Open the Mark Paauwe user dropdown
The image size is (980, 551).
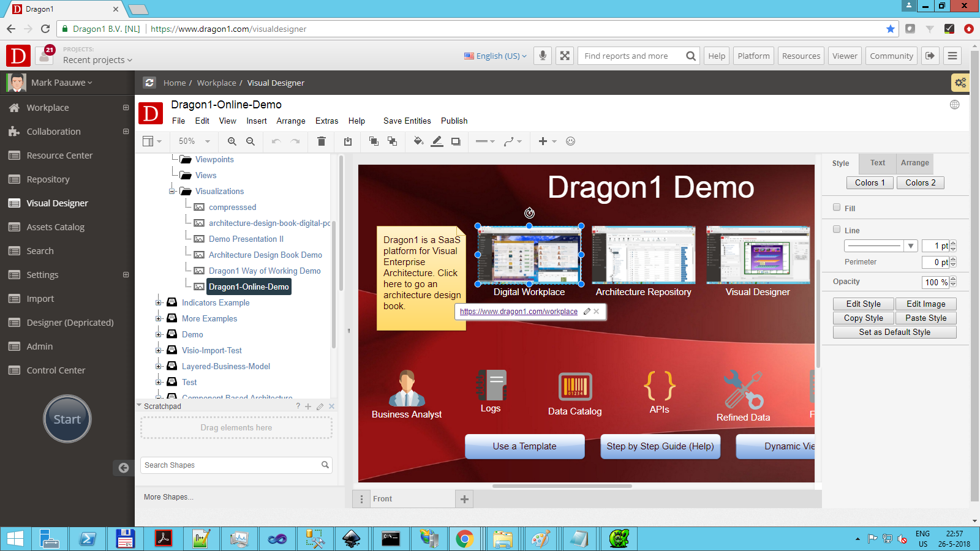(x=62, y=83)
